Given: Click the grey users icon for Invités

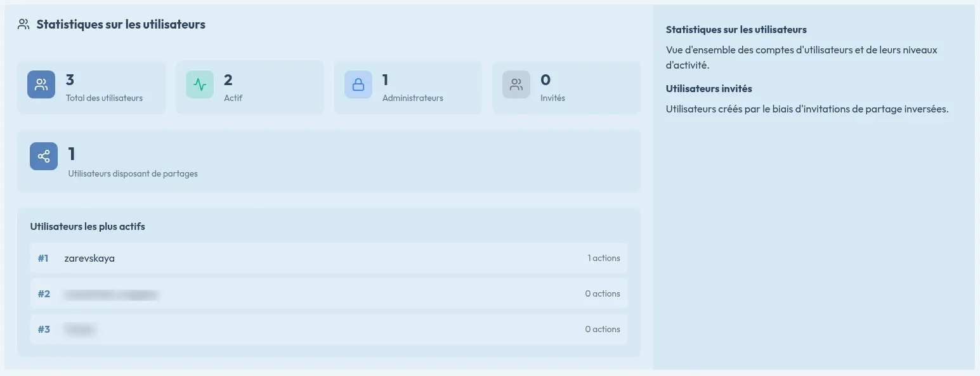Looking at the screenshot, I should tap(516, 84).
